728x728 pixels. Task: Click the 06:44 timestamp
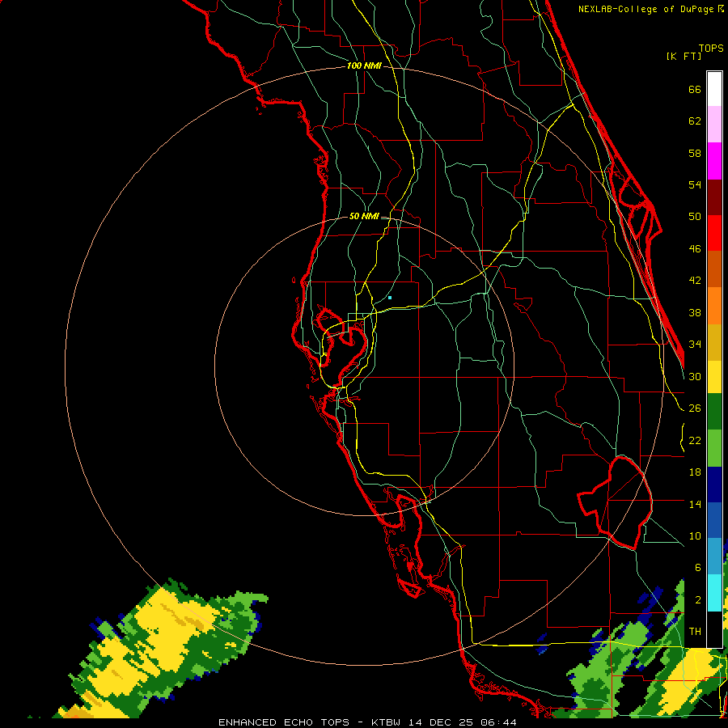(x=498, y=722)
